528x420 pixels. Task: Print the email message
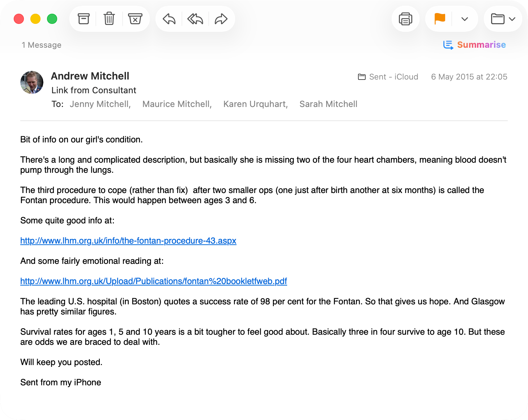click(405, 19)
